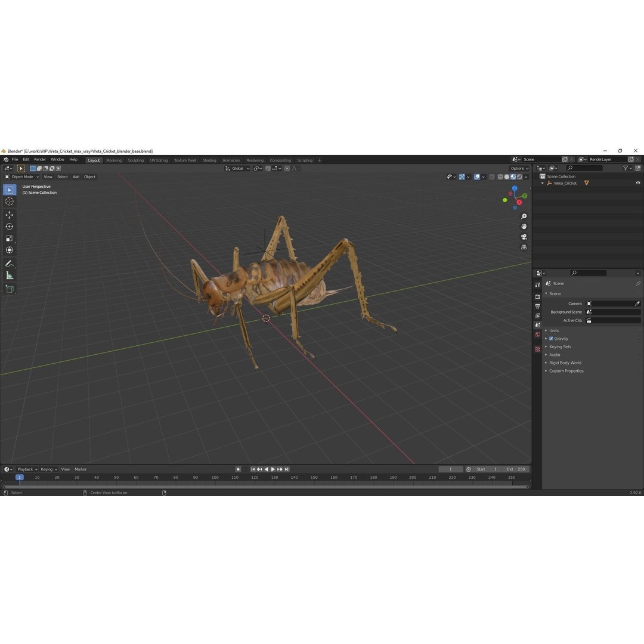Expand the Custom Properties panel

[566, 371]
